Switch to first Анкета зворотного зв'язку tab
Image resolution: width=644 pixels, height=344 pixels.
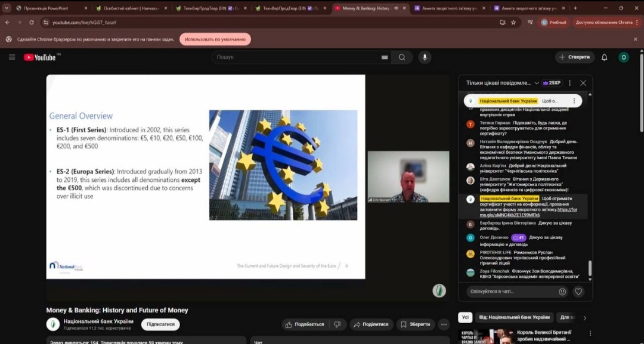tap(450, 8)
